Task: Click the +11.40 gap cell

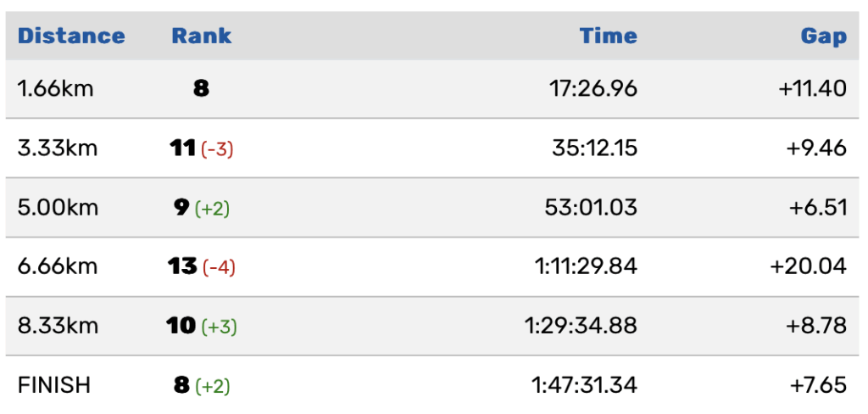Action: pyautogui.click(x=812, y=89)
